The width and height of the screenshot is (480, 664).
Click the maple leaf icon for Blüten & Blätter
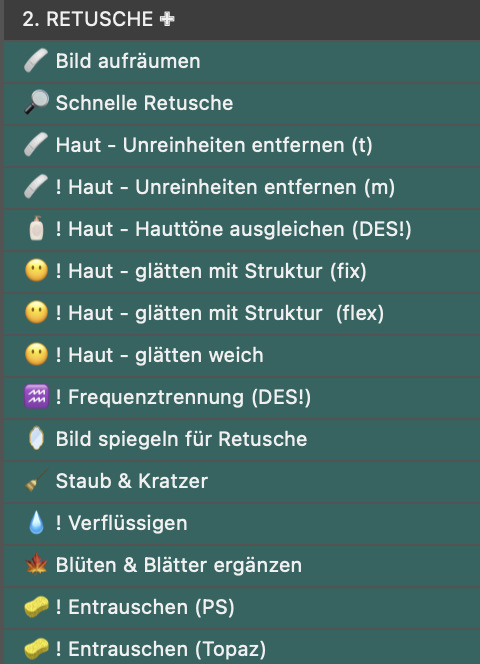point(36,564)
